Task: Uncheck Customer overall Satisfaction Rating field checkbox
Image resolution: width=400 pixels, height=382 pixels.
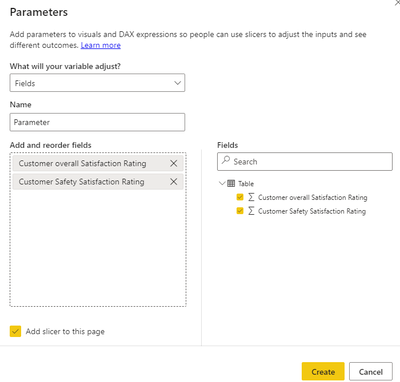Action: click(240, 197)
